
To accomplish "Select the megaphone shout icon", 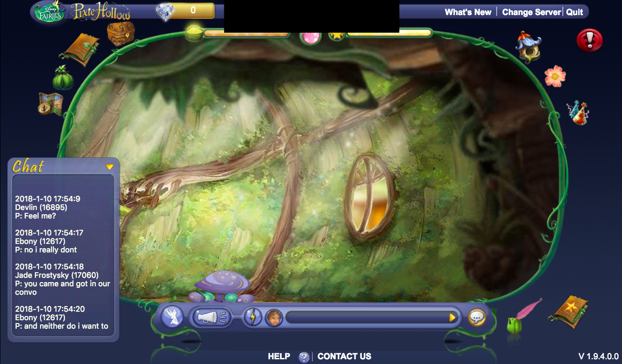I will 211,317.
